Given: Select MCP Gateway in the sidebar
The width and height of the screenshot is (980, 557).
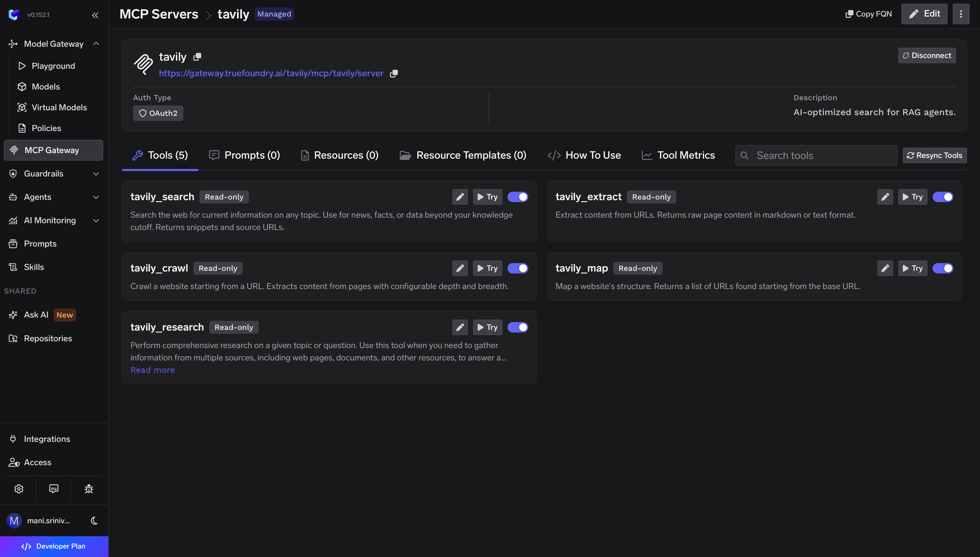Looking at the screenshot, I should pos(54,150).
